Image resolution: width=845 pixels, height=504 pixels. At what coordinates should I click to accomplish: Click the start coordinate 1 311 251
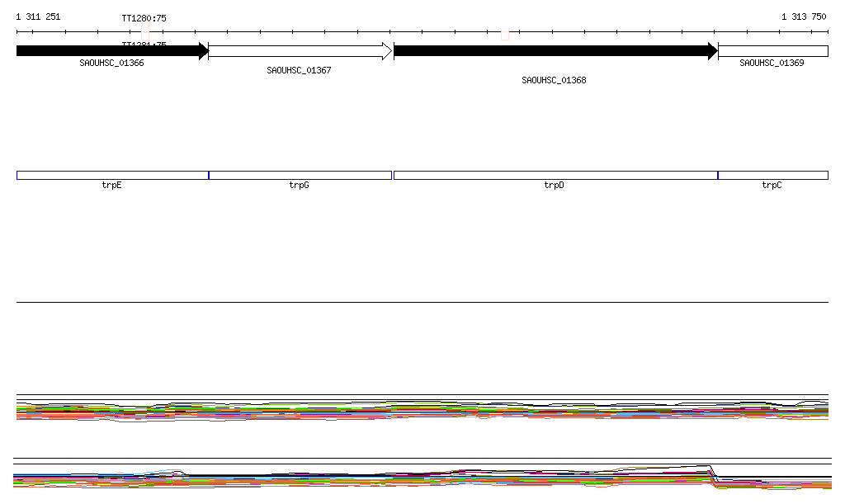(38, 16)
